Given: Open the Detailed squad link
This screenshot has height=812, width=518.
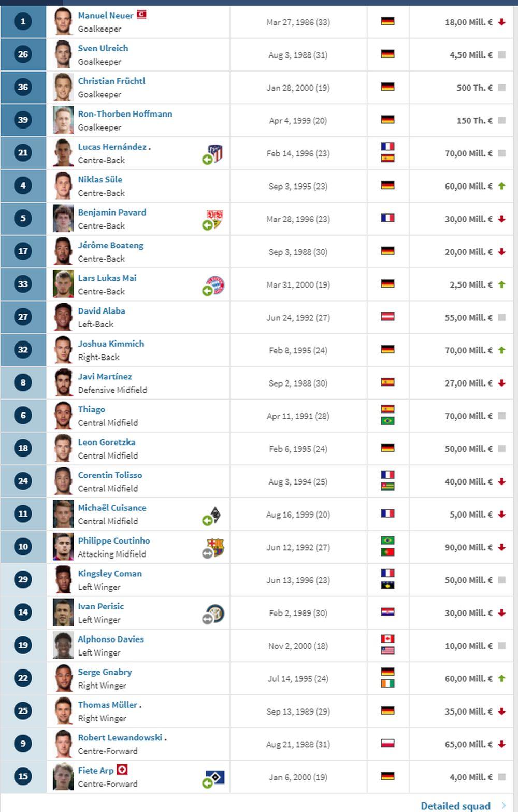Looking at the screenshot, I should (455, 806).
